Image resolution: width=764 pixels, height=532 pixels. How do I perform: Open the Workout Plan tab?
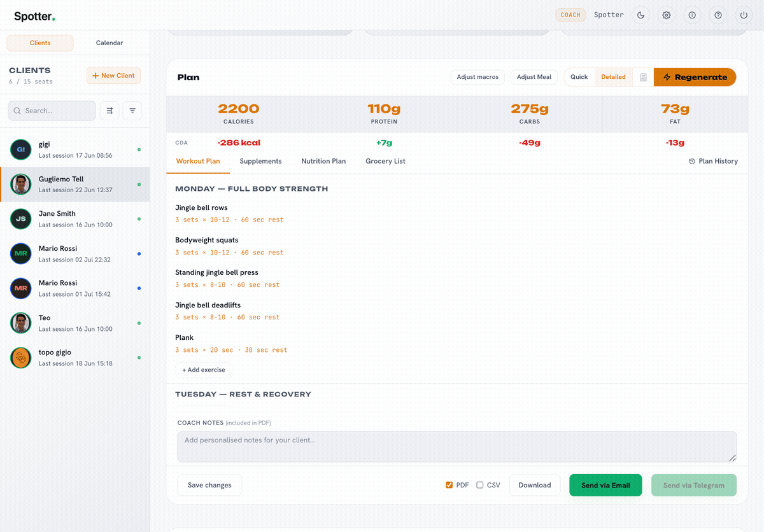coord(198,161)
